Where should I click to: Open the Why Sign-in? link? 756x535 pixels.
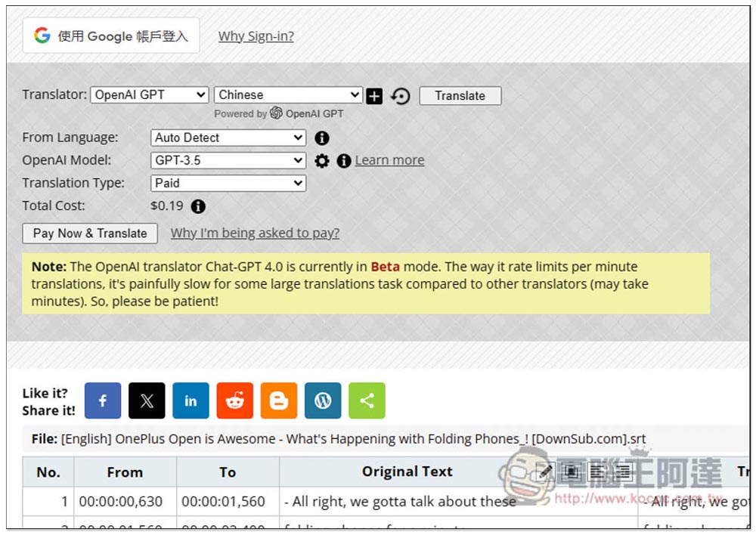click(x=256, y=36)
